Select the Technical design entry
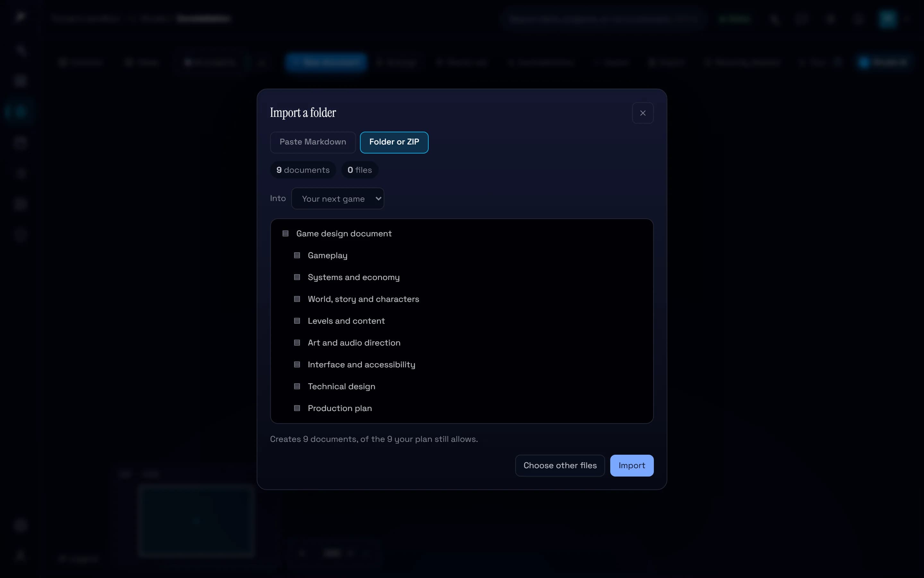The height and width of the screenshot is (578, 924). 341,386
